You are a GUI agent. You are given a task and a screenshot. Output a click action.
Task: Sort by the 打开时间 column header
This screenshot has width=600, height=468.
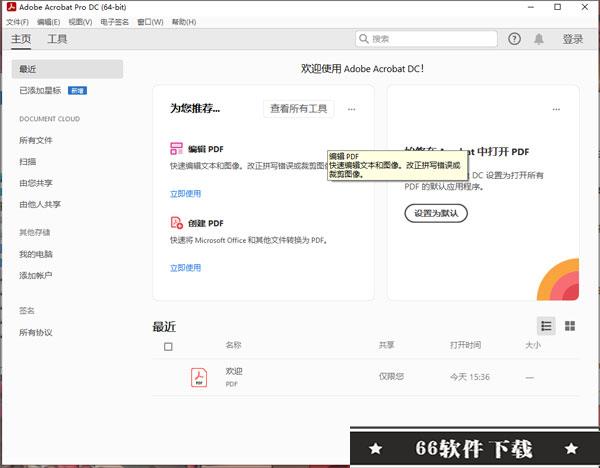pyautogui.click(x=465, y=345)
